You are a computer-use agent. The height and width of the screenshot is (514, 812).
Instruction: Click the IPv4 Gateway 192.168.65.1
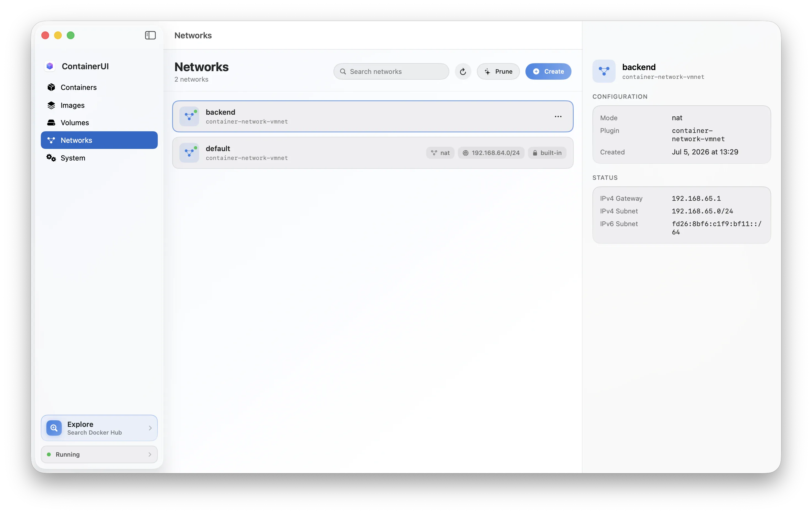pyautogui.click(x=696, y=198)
